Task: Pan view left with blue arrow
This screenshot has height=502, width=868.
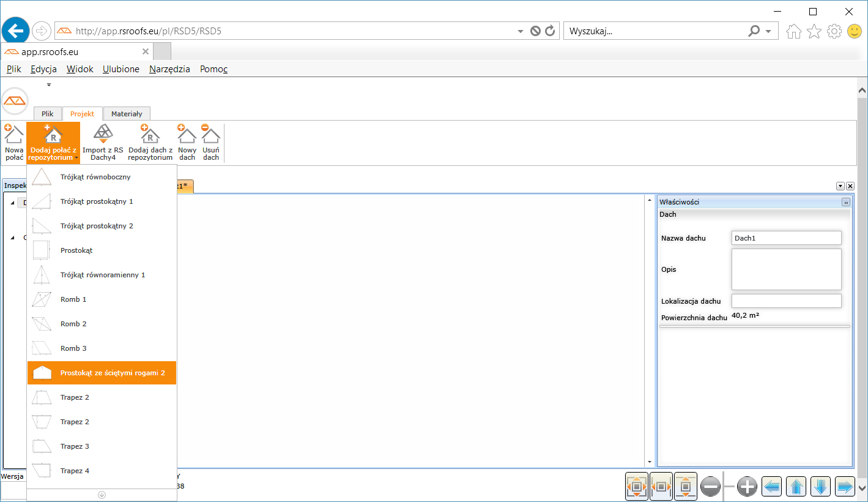Action: click(772, 487)
